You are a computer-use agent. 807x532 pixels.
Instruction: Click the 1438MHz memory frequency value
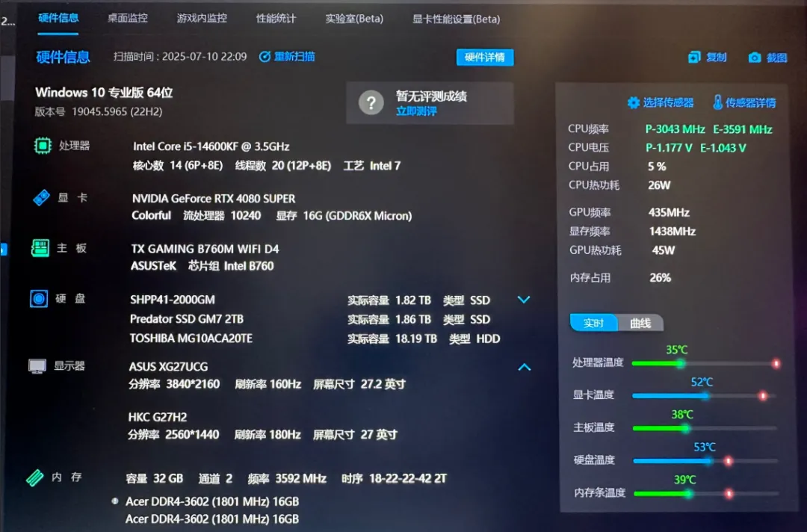672,232
